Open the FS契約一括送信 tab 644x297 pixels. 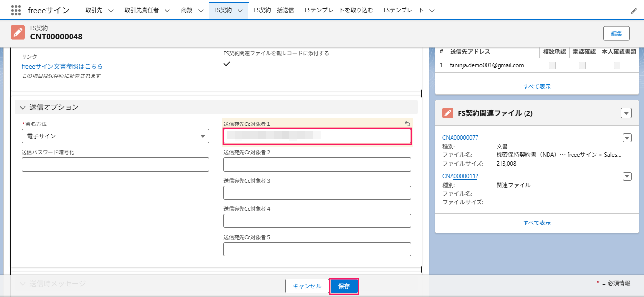(274, 10)
